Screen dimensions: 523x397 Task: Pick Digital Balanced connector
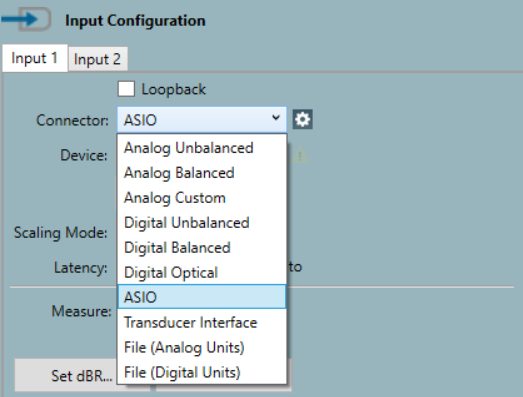(x=202, y=248)
